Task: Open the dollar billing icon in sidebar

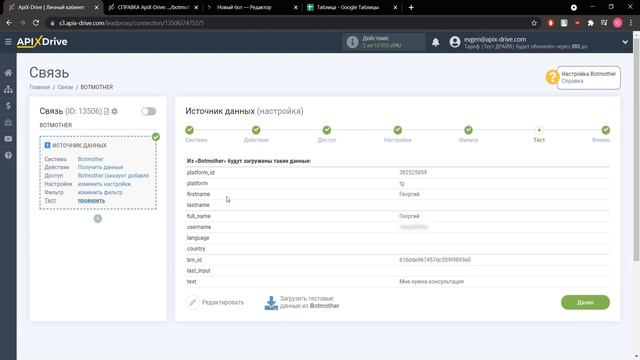Action: (x=8, y=106)
